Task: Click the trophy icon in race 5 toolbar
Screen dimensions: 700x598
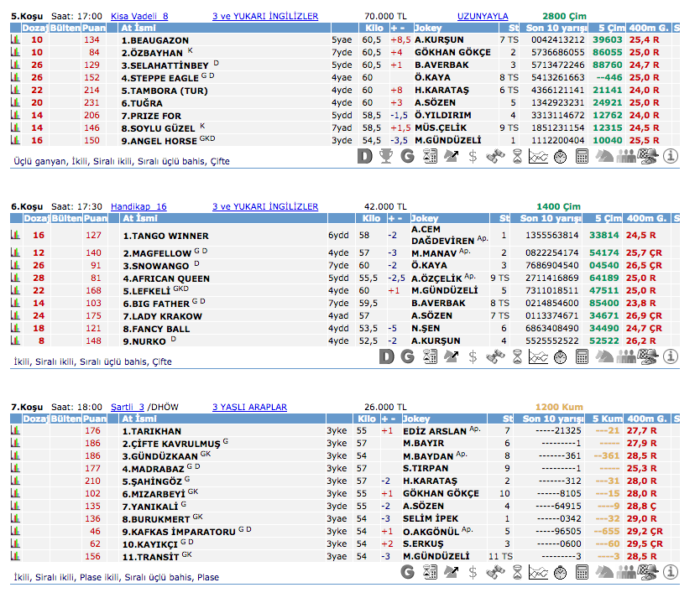Action: 386,155
